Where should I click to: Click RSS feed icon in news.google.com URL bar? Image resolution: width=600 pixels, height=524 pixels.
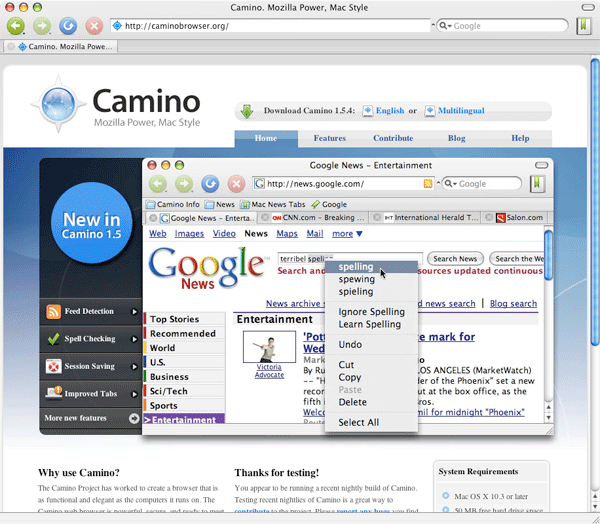pos(428,184)
